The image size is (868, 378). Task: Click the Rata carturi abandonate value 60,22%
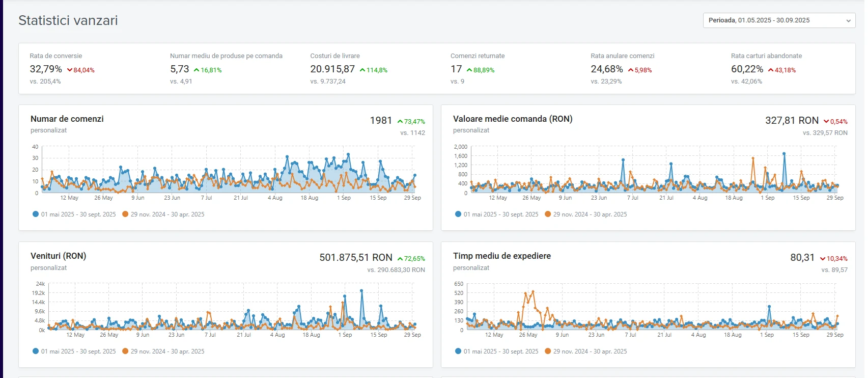click(747, 69)
